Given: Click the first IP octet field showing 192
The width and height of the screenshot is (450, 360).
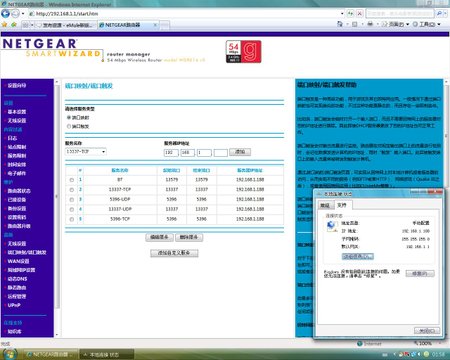Looking at the screenshot, I should click(x=171, y=153).
